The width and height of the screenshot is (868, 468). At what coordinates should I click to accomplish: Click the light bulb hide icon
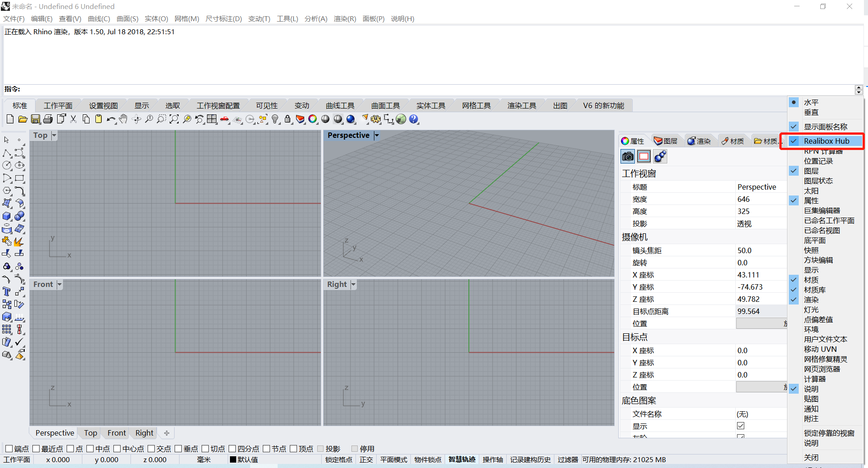(275, 119)
